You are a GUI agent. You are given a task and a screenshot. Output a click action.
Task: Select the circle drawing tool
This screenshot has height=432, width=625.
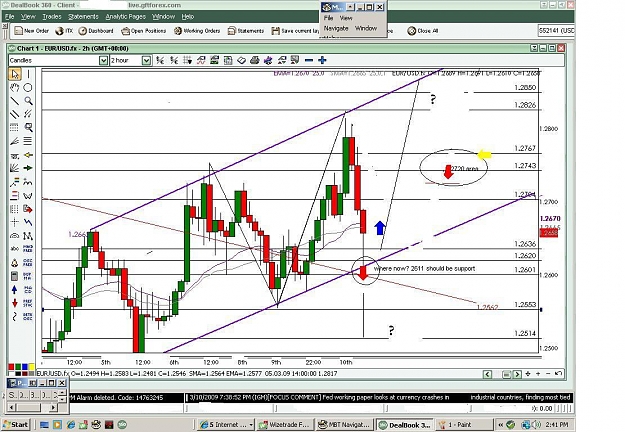[x=28, y=87]
